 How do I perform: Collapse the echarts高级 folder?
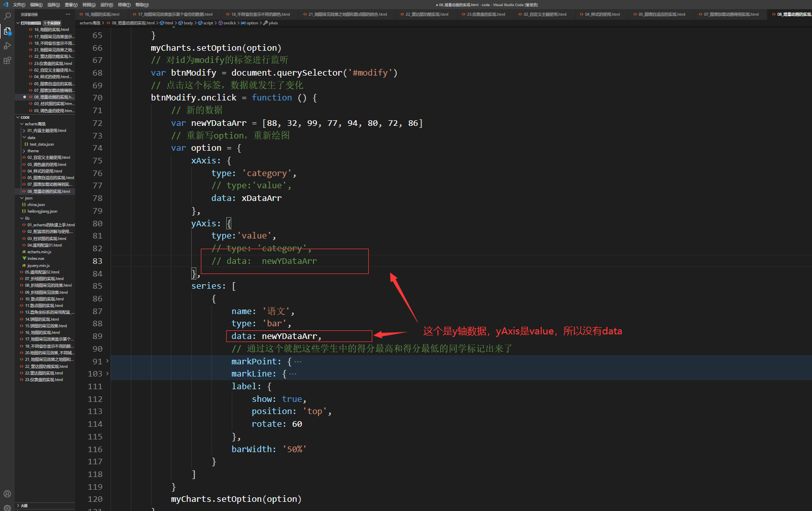point(22,124)
